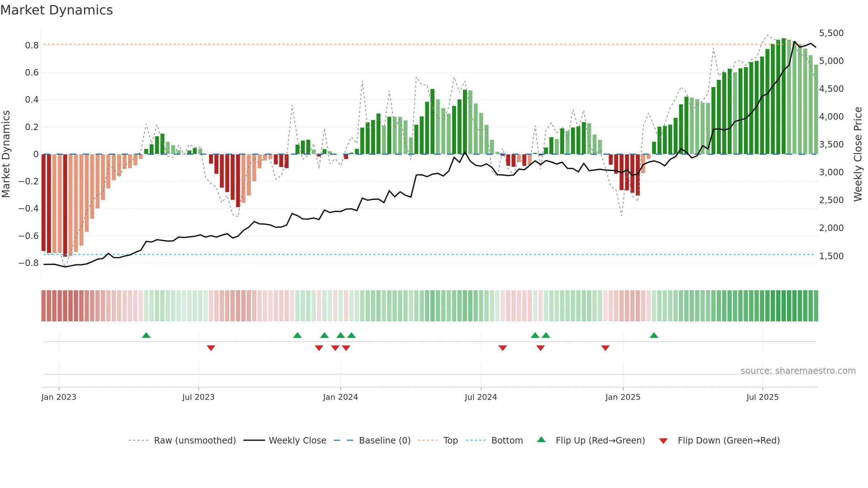
Task: Click the 2,000 price tick on right axis
Action: pos(831,228)
